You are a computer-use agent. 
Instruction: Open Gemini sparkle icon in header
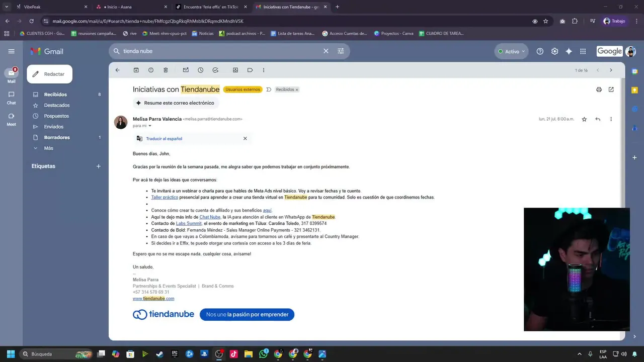[569, 51]
